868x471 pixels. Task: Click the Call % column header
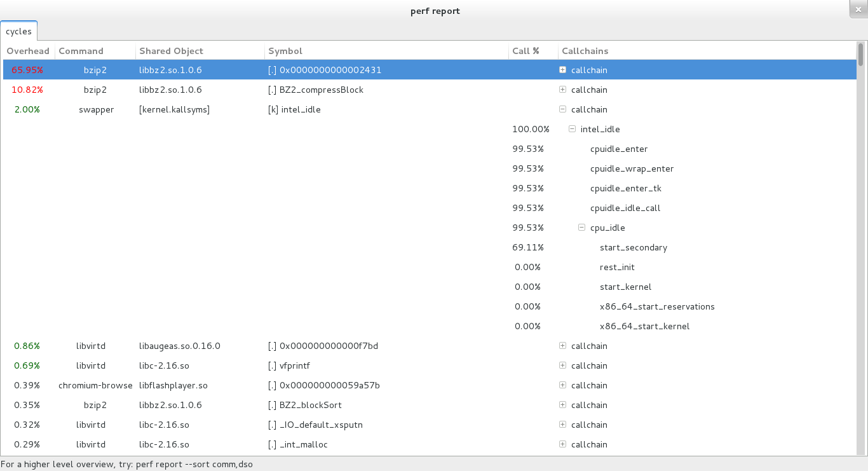(533, 51)
